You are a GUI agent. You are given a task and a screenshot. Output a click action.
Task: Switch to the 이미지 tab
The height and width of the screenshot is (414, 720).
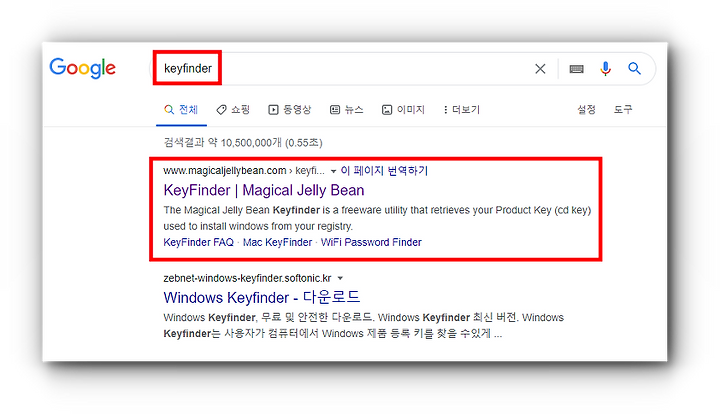pos(403,110)
